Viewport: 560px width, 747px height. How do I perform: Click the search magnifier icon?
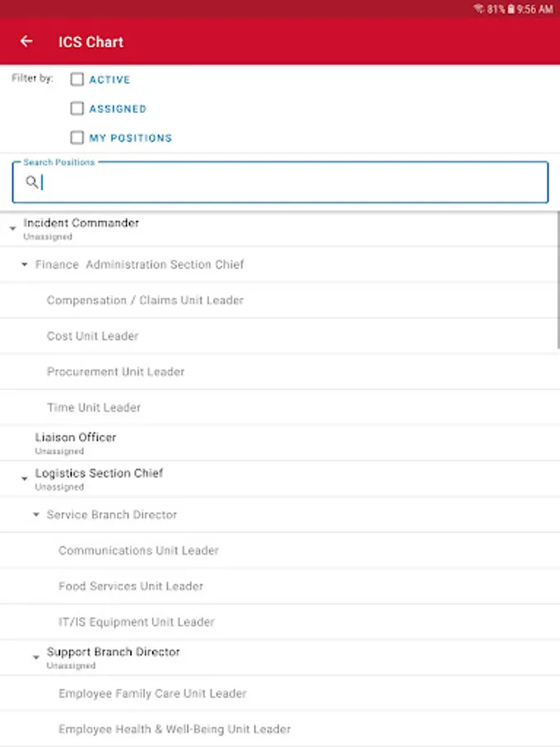tap(32, 183)
